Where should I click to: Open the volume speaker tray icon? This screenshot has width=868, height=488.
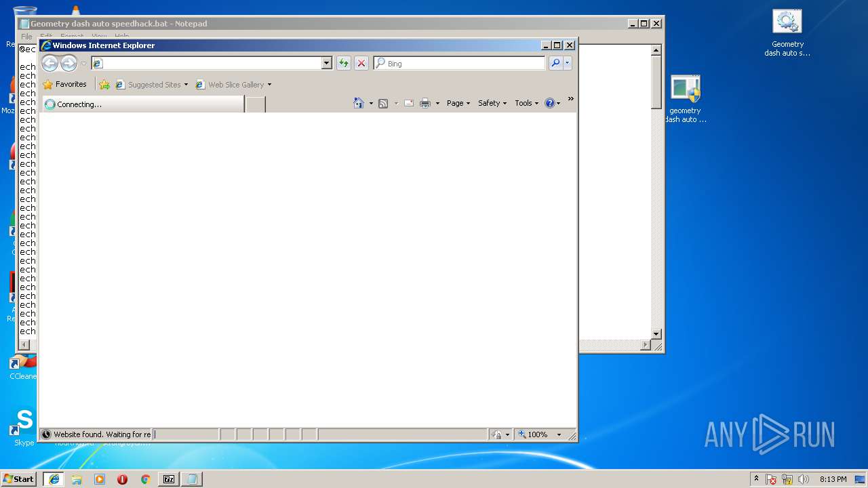[804, 479]
